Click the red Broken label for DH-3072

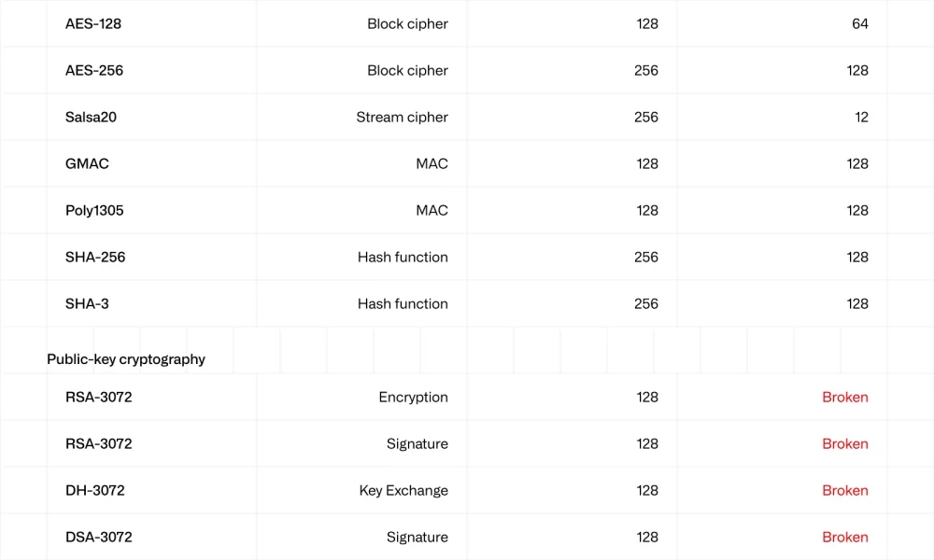click(x=844, y=491)
